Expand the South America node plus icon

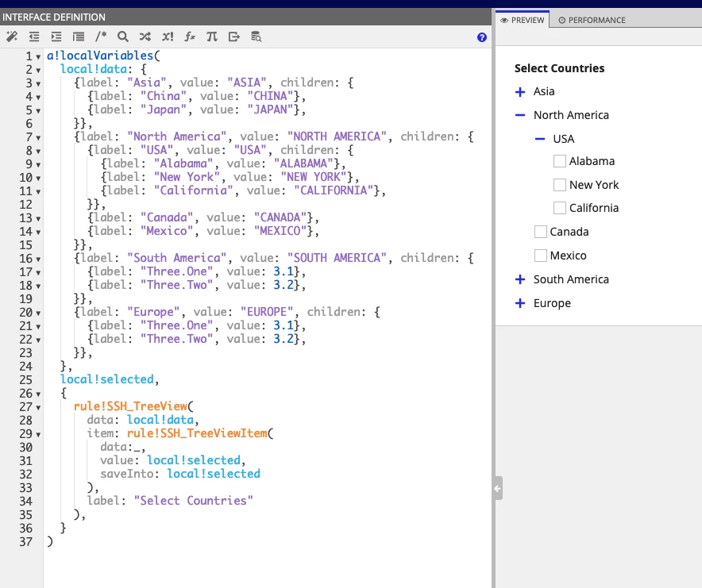coord(520,279)
